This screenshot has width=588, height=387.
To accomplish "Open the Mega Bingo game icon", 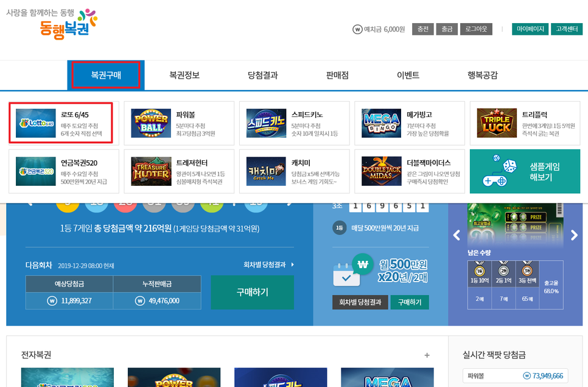I will pyautogui.click(x=382, y=123).
